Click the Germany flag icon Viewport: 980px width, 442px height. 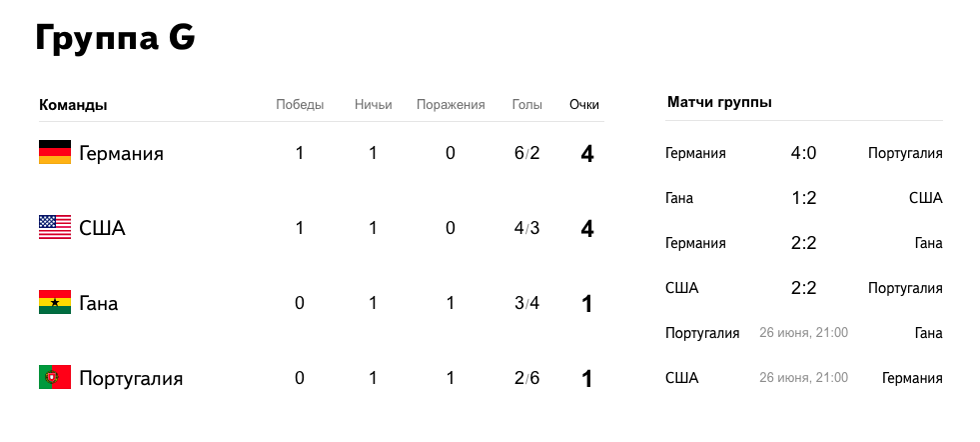(x=55, y=152)
